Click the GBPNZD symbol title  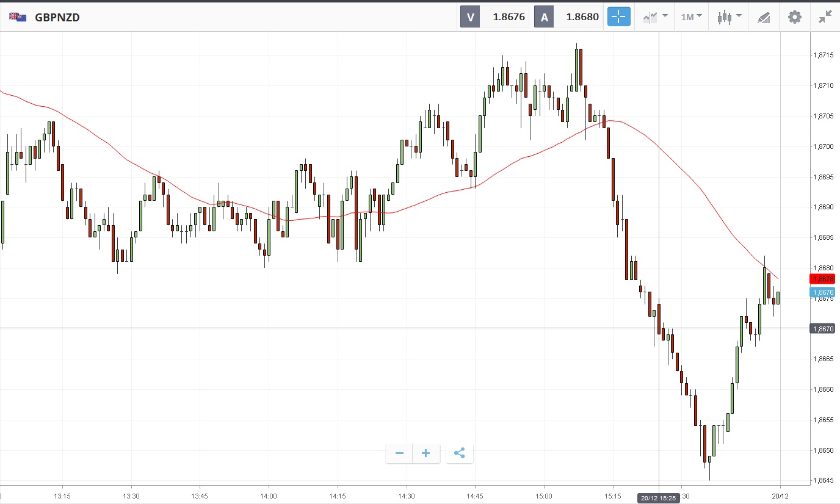(57, 17)
